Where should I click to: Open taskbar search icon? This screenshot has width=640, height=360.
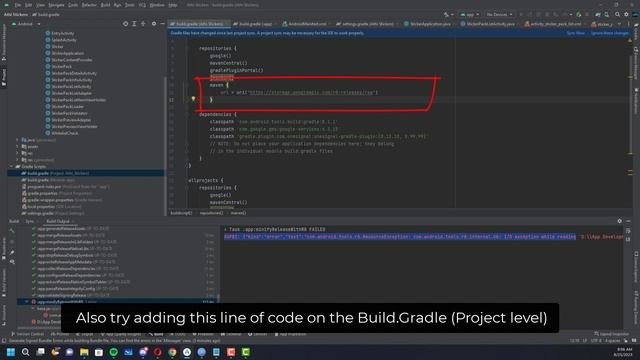coord(25,352)
